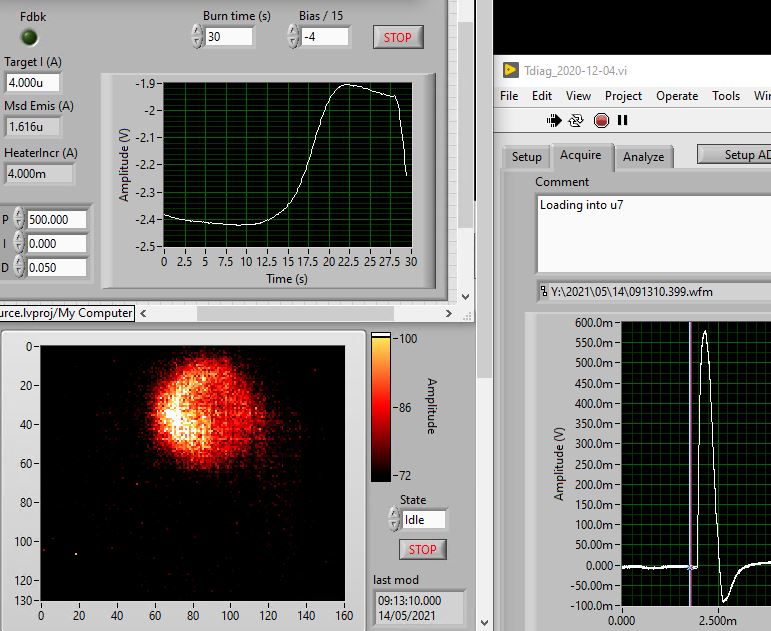Switch to the Setup tab
This screenshot has width=771, height=631.
coord(526,157)
